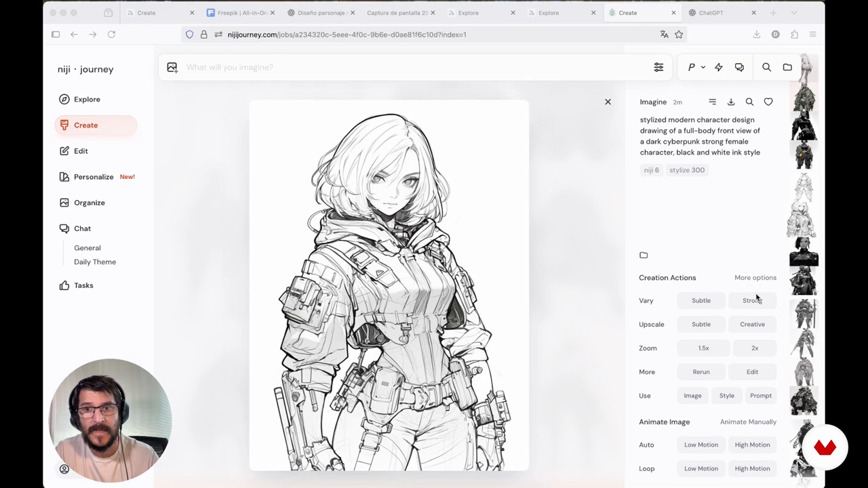Expand the personalization dropdown arrow
Screen dimensions: 868x488
tap(703, 67)
